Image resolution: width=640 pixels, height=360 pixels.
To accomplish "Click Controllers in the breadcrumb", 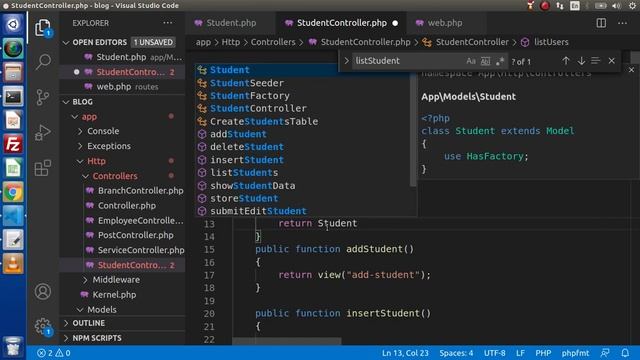I will click(x=273, y=42).
